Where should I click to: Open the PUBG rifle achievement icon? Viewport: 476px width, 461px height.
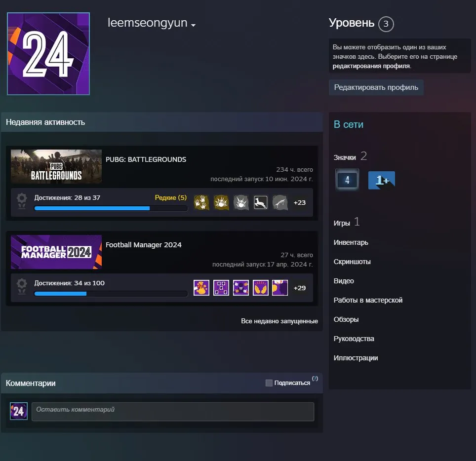[280, 202]
